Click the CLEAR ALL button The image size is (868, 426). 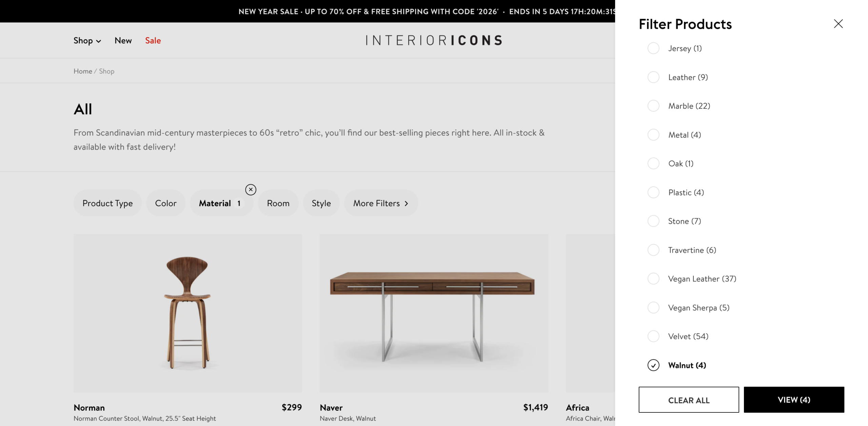click(x=689, y=400)
